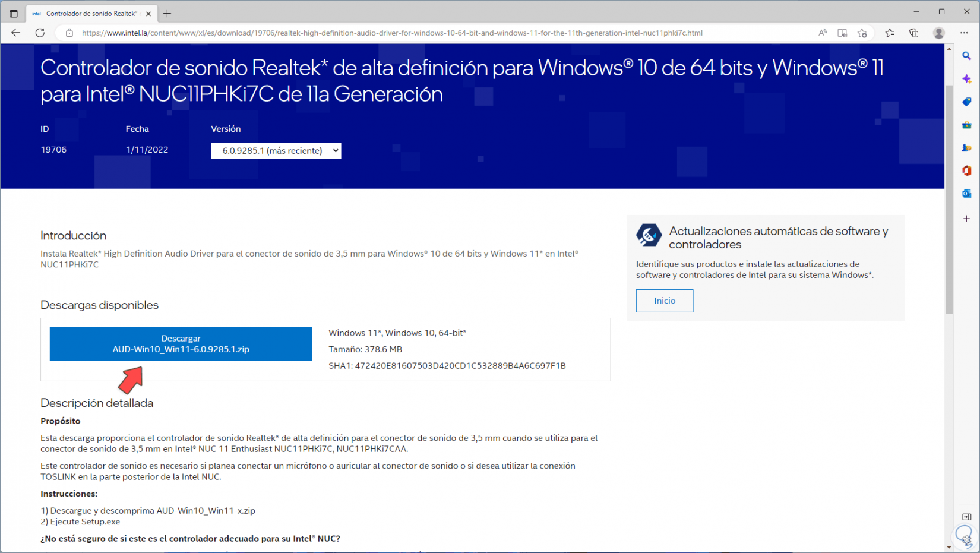Open Search in the Edge sidebar
The image size is (980, 553).
966,55
